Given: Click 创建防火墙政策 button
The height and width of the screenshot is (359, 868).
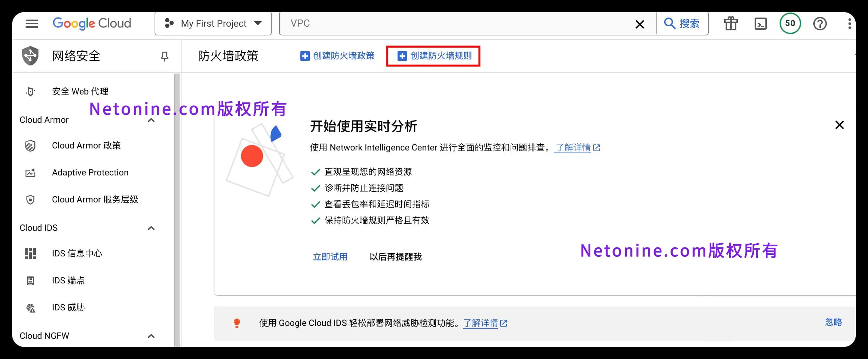Looking at the screenshot, I should [337, 56].
